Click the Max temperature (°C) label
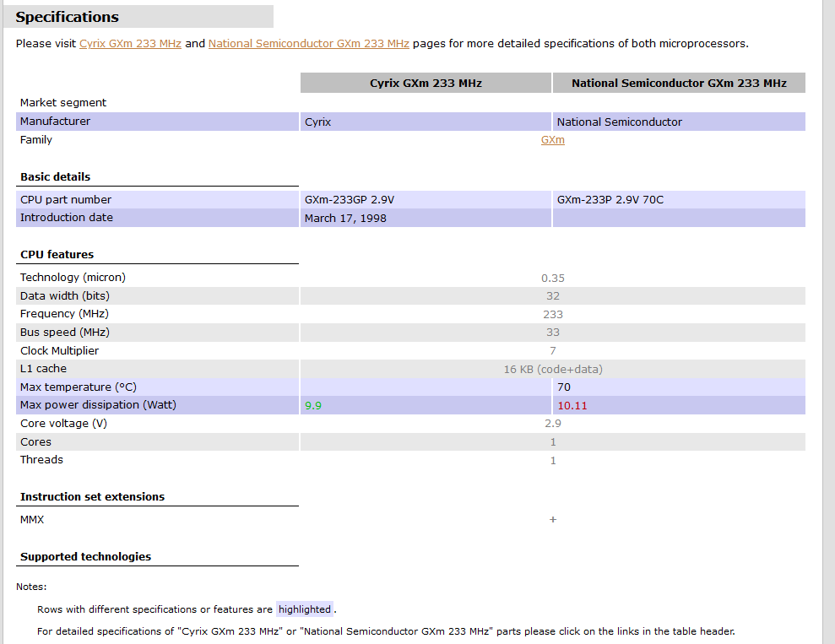 [x=79, y=387]
